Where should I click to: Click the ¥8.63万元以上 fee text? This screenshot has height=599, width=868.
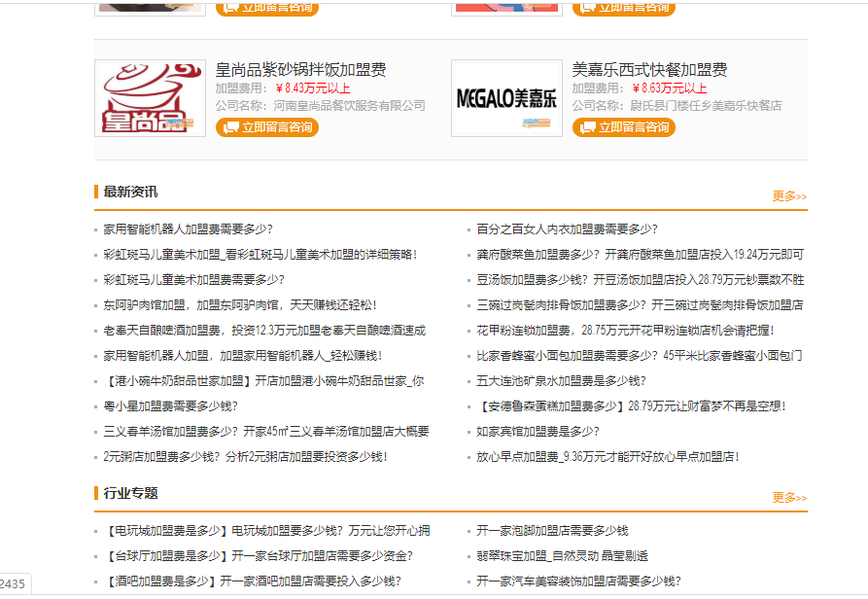click(x=670, y=88)
